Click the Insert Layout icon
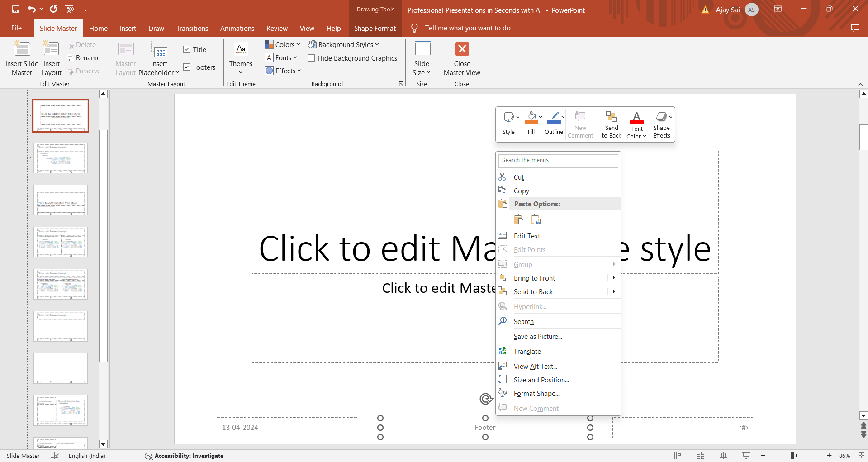This screenshot has width=868, height=462. (51, 50)
